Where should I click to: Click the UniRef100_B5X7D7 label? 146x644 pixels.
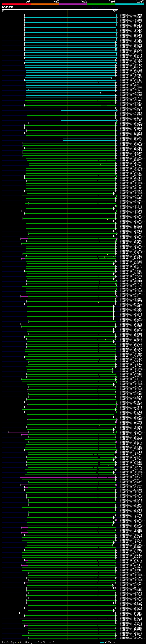(x=131, y=153)
